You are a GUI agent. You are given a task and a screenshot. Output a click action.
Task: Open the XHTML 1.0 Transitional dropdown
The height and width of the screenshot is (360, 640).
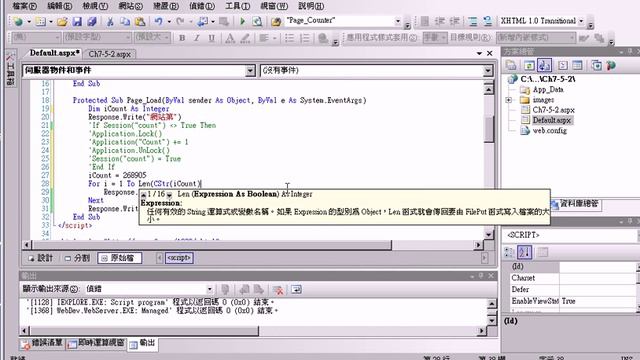tap(581, 21)
